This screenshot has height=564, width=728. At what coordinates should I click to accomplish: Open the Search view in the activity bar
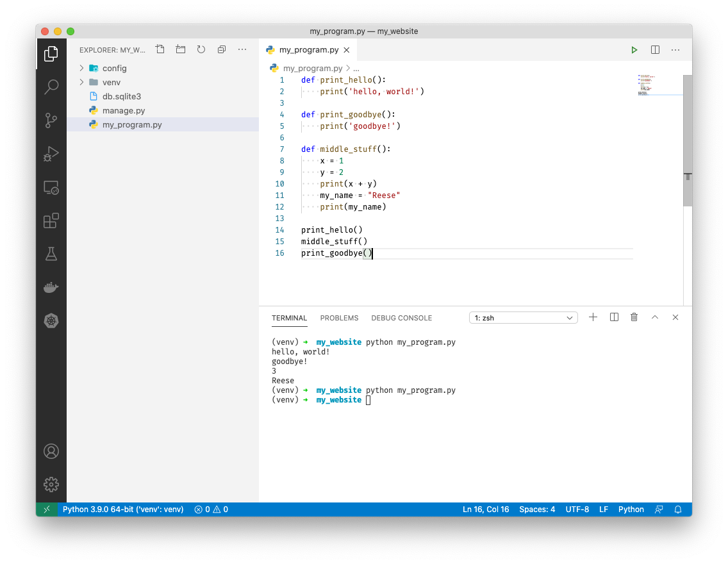click(51, 87)
